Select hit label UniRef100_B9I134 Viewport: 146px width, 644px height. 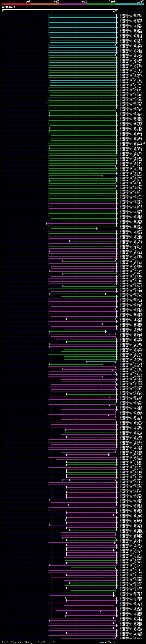click(x=131, y=37)
